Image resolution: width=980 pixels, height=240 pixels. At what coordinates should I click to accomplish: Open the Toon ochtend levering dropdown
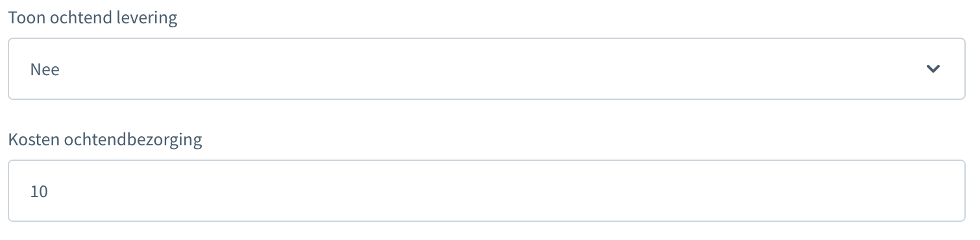click(486, 69)
